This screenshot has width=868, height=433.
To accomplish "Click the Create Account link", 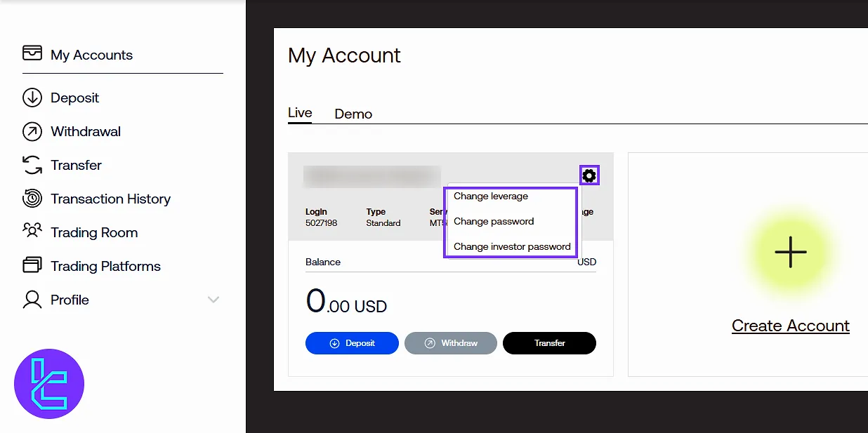I will pos(791,326).
